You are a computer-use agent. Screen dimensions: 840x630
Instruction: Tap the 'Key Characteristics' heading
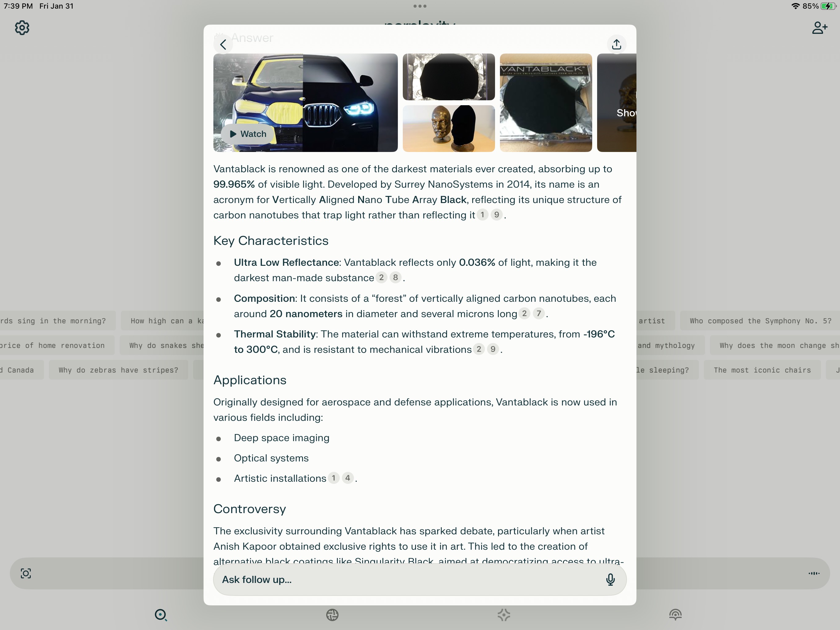click(271, 241)
